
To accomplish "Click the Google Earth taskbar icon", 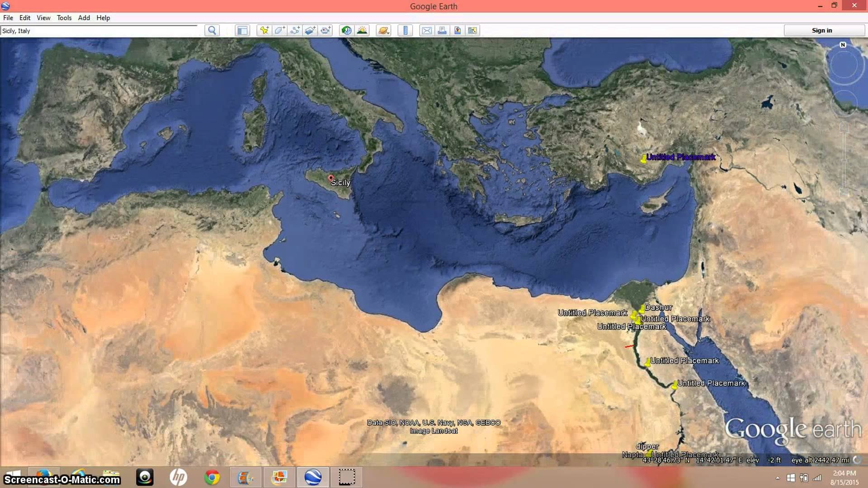I will click(x=313, y=477).
